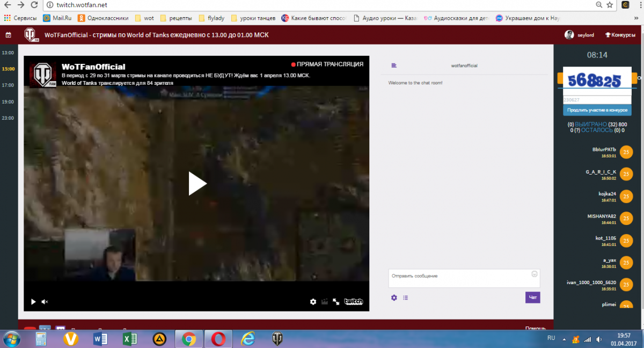Open the emoticon picker in chat
This screenshot has width=644, height=348.
535,274
